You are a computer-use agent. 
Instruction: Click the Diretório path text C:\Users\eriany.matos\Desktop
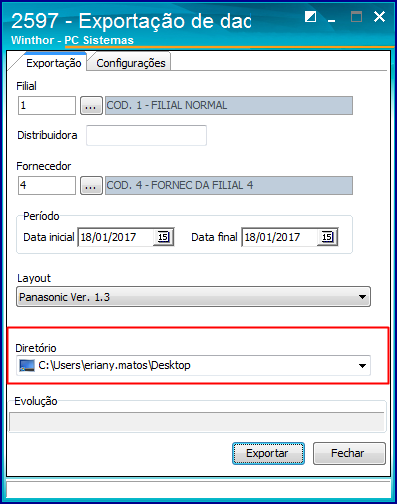tap(114, 365)
